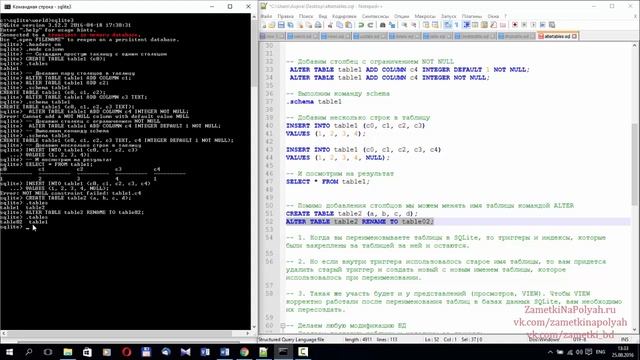Open the Опции menu in Notepad++

(401, 16)
